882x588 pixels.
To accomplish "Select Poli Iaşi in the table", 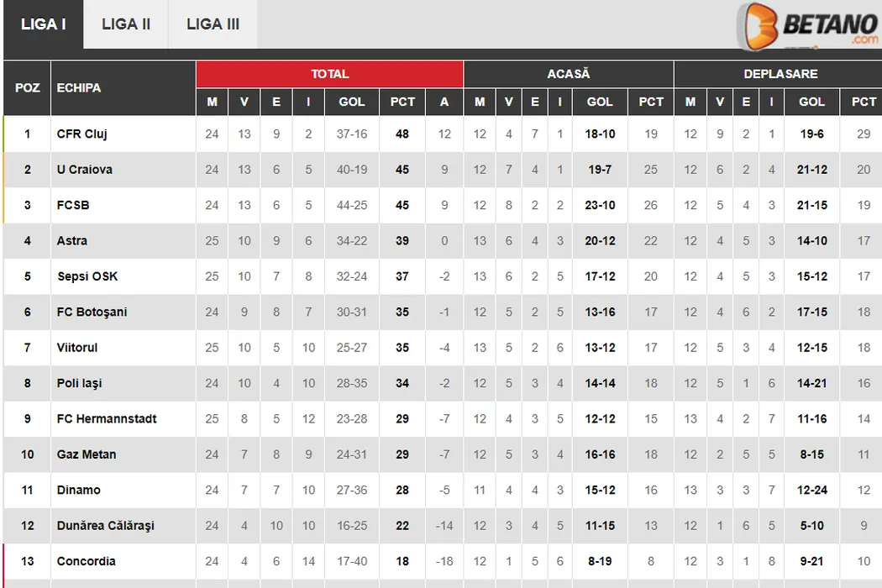I will pyautogui.click(x=80, y=384).
